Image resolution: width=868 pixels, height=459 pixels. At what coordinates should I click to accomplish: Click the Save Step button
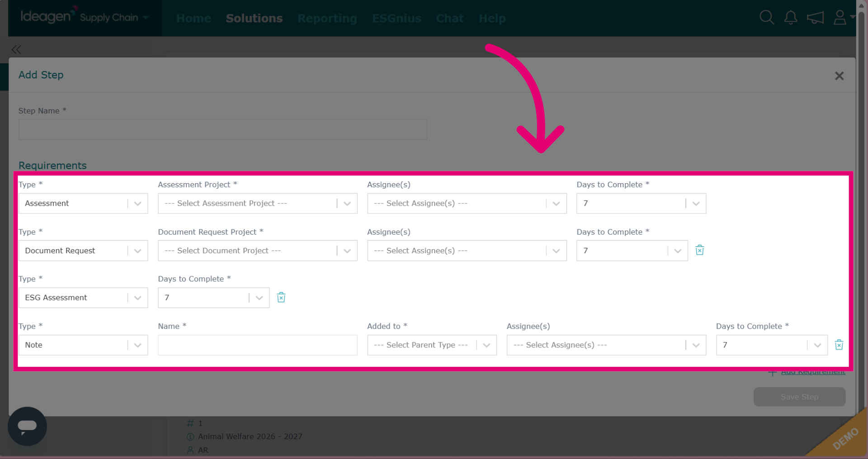coord(799,397)
